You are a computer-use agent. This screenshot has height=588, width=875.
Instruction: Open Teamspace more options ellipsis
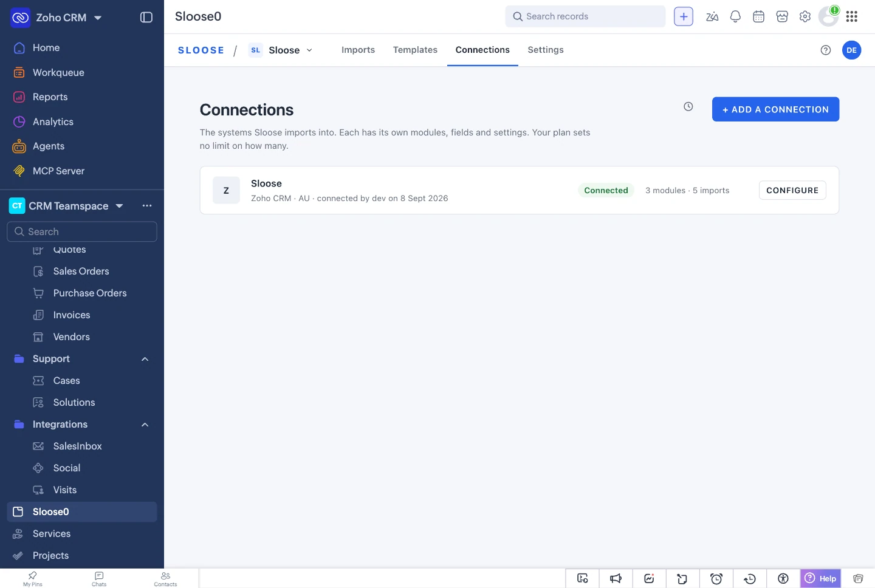tap(147, 206)
